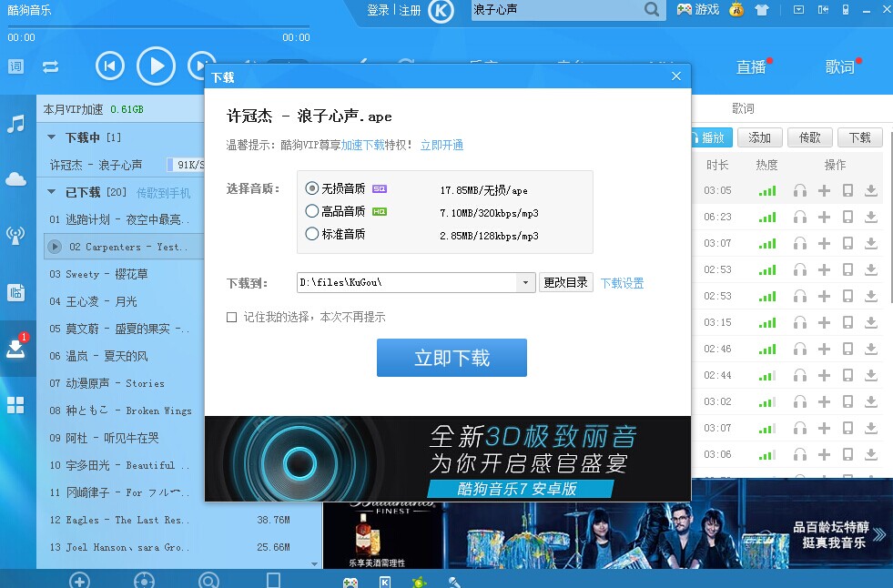Image resolution: width=893 pixels, height=588 pixels.
Task: Click the 3D极致丽音 banner ad
Action: (x=448, y=459)
